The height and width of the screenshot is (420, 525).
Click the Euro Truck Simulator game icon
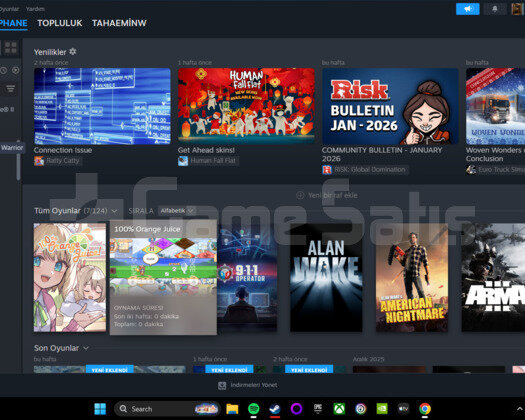click(x=471, y=170)
